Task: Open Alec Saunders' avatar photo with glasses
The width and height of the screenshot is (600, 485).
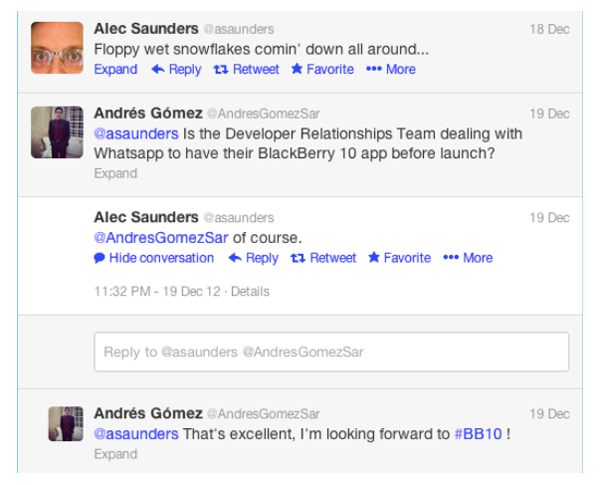Action: click(x=57, y=48)
